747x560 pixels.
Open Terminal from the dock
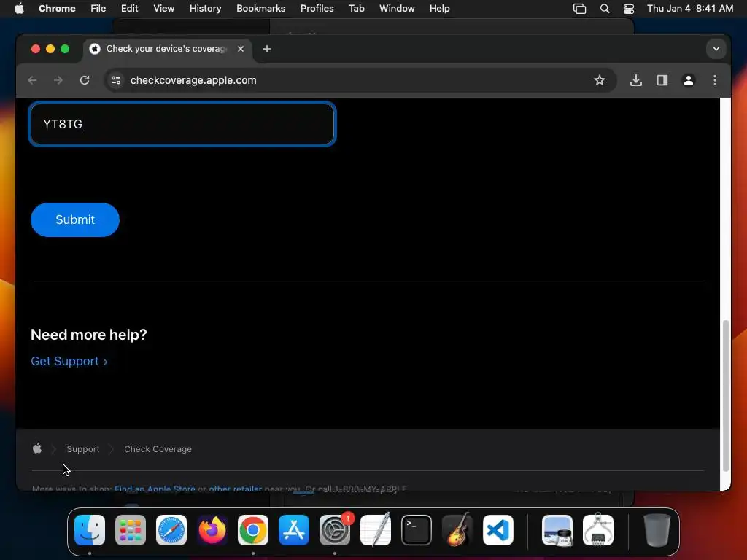coord(417,529)
